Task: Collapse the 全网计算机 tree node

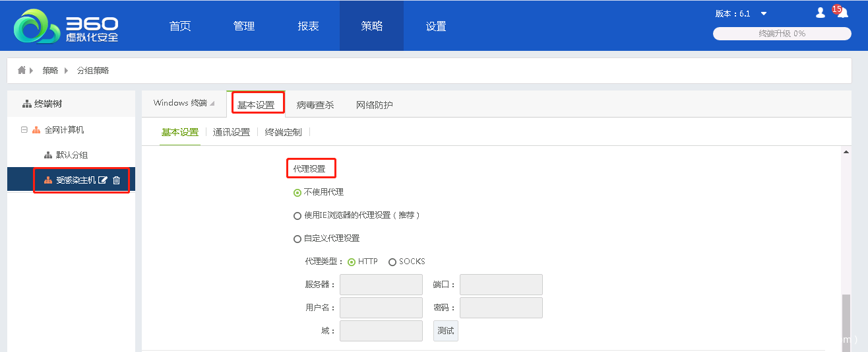Action: pos(24,130)
